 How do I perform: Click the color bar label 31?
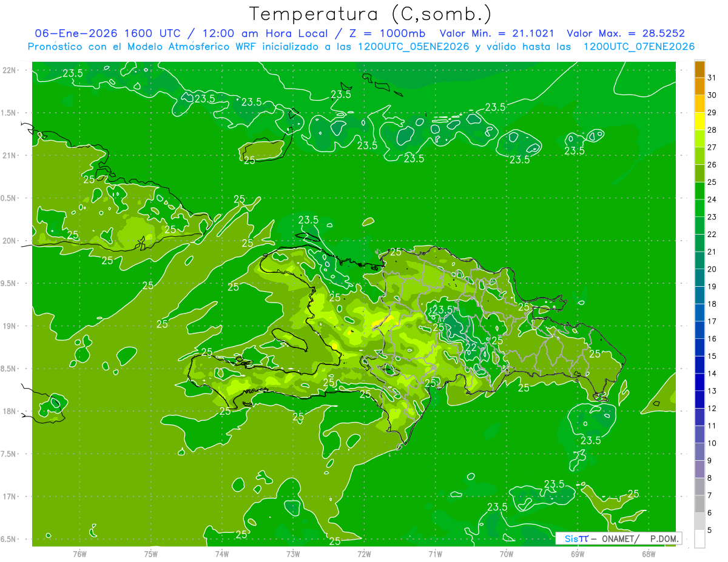[x=712, y=78]
